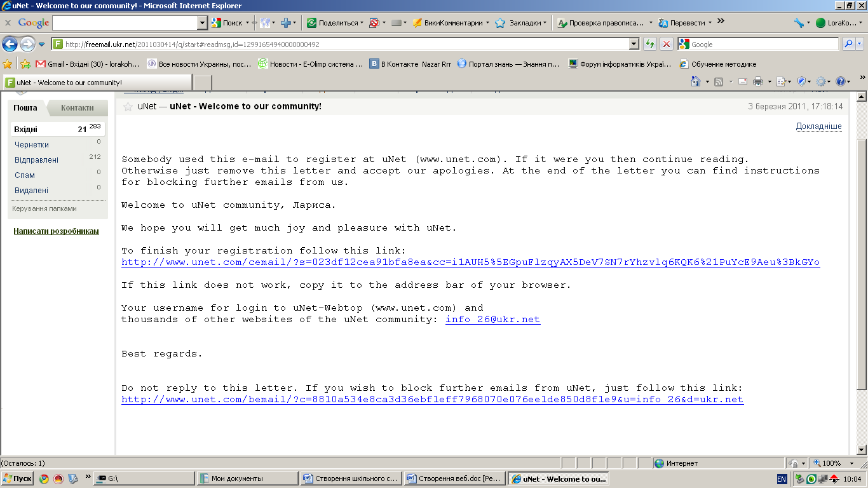Open Sidewiki ВикиКомментарии button

pos(451,23)
